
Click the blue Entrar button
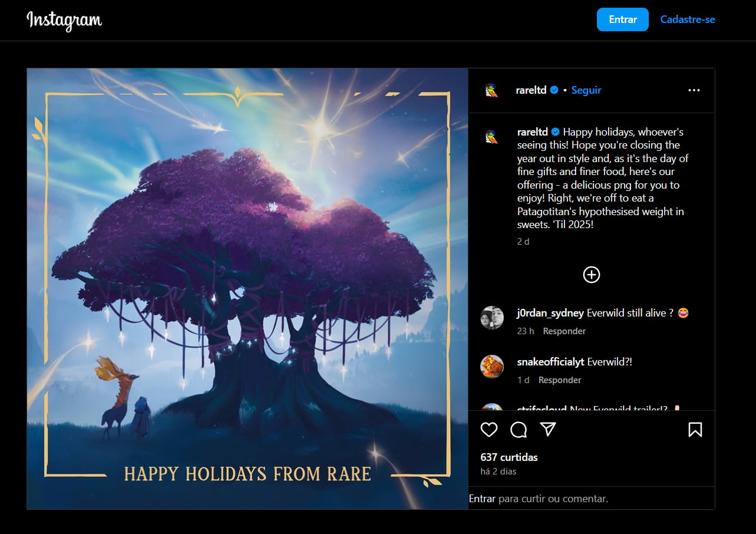622,19
